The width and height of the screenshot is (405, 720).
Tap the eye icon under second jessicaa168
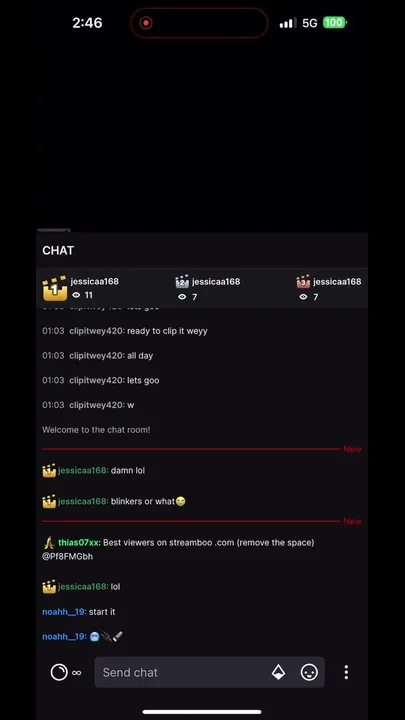(x=182, y=297)
